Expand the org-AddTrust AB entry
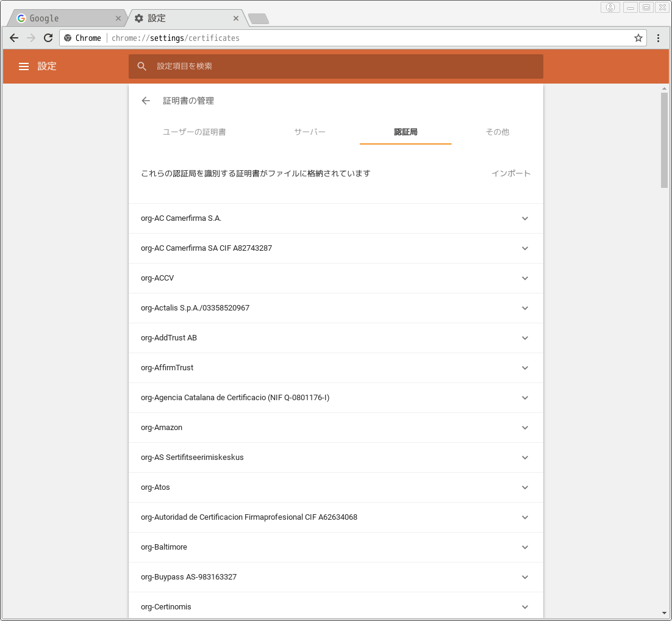The height and width of the screenshot is (621, 672). 525,338
